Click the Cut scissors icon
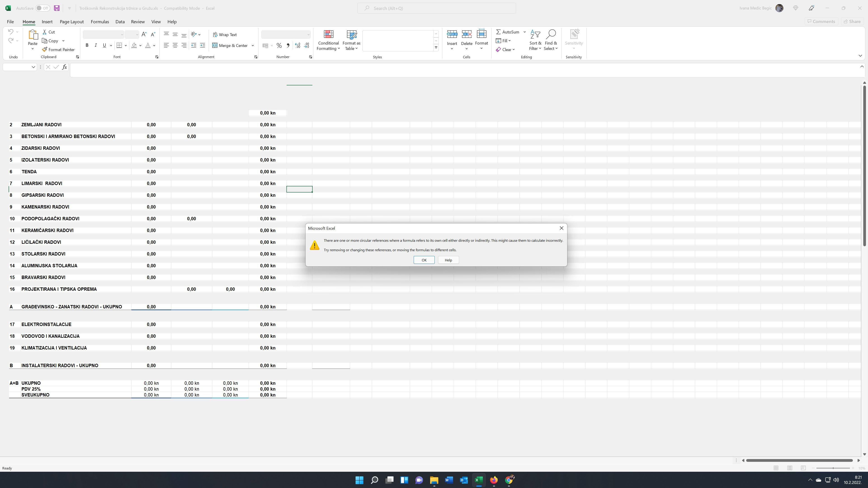 pyautogui.click(x=45, y=32)
